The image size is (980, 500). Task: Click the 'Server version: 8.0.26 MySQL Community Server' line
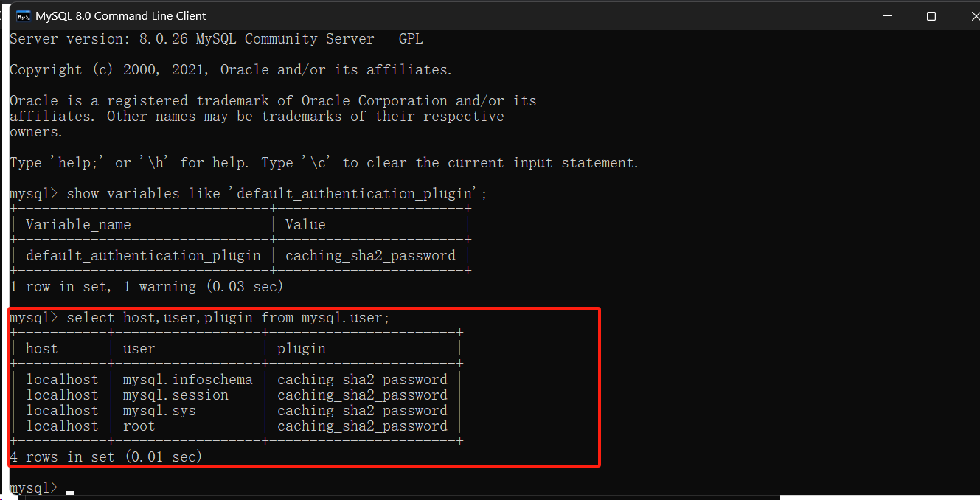216,39
